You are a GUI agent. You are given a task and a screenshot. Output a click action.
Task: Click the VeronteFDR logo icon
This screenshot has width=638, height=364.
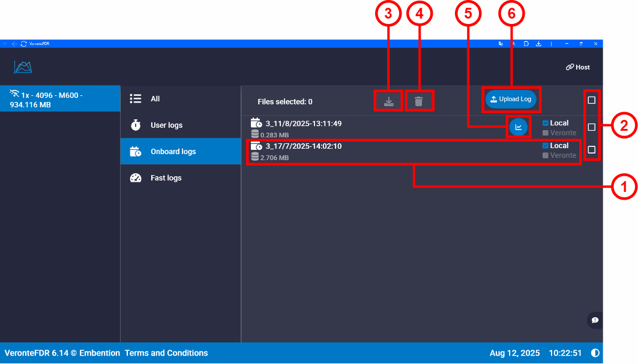click(23, 67)
